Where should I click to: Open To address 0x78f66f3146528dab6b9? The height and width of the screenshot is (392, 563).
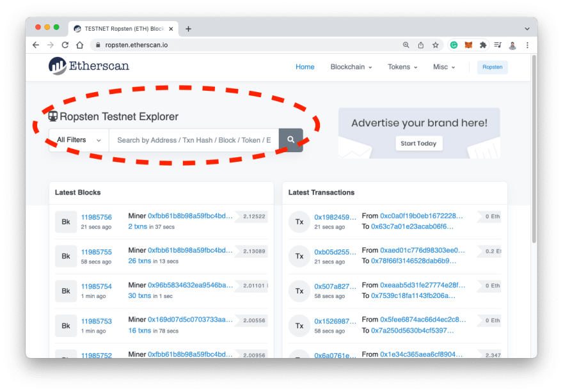point(414,261)
